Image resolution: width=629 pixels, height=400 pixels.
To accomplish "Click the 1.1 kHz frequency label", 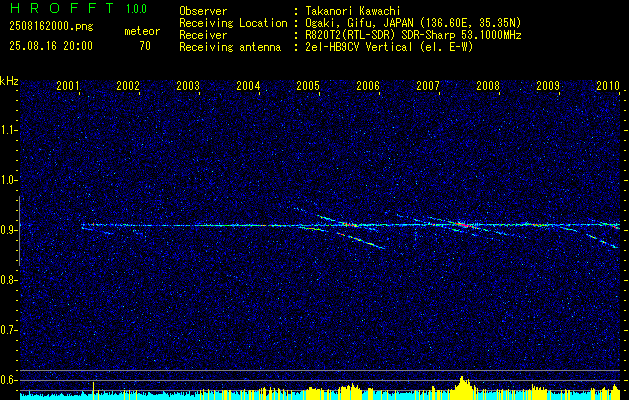I will [9, 130].
